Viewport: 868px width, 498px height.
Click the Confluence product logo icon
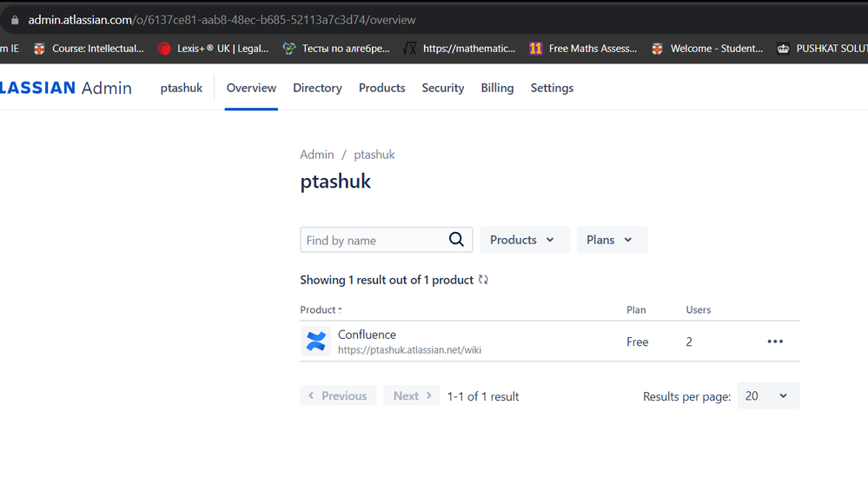[316, 341]
